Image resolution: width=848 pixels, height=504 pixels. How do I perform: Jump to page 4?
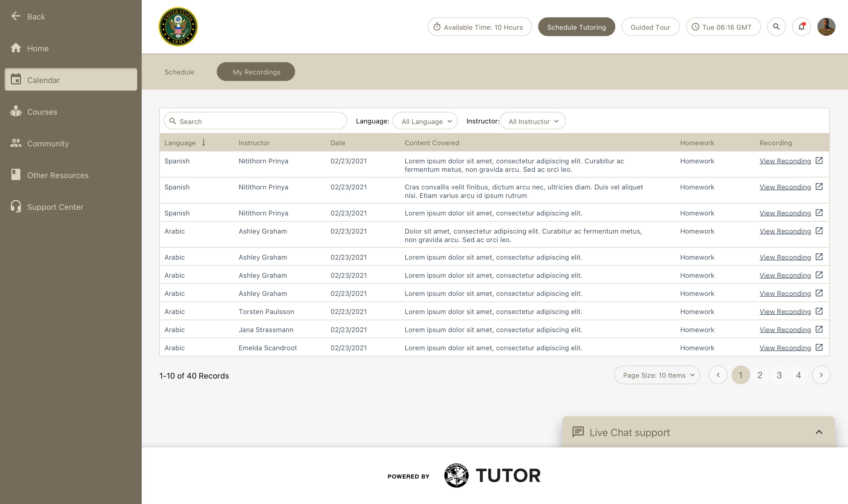click(x=798, y=375)
